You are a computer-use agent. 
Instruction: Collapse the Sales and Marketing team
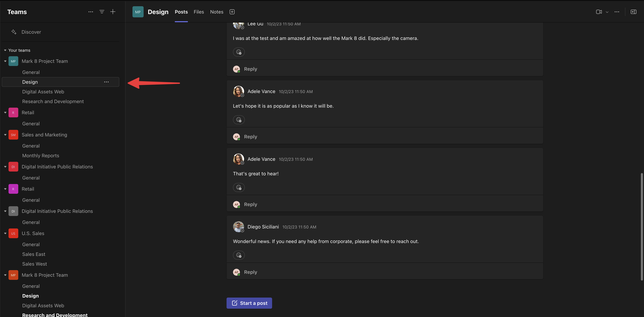(x=5, y=135)
